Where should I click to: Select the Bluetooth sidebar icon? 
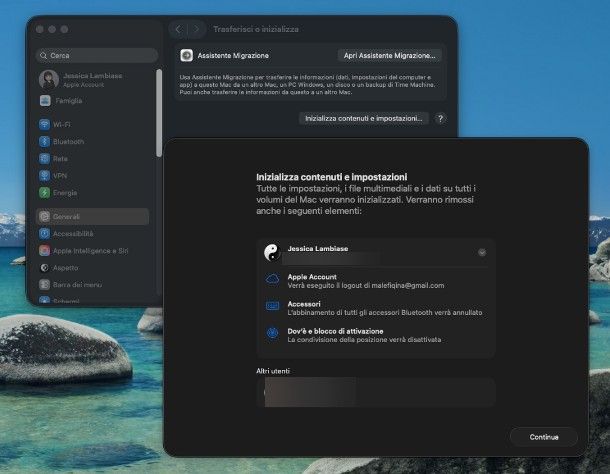tap(44, 142)
